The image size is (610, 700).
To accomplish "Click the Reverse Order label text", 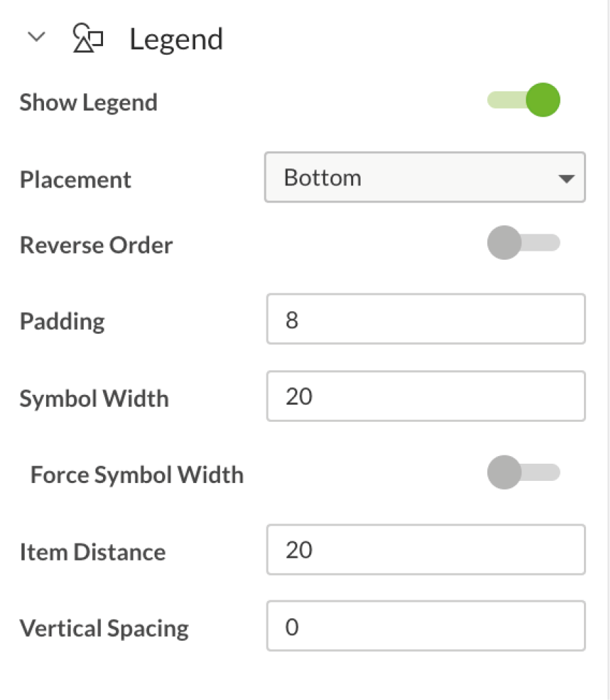I will 96,245.
